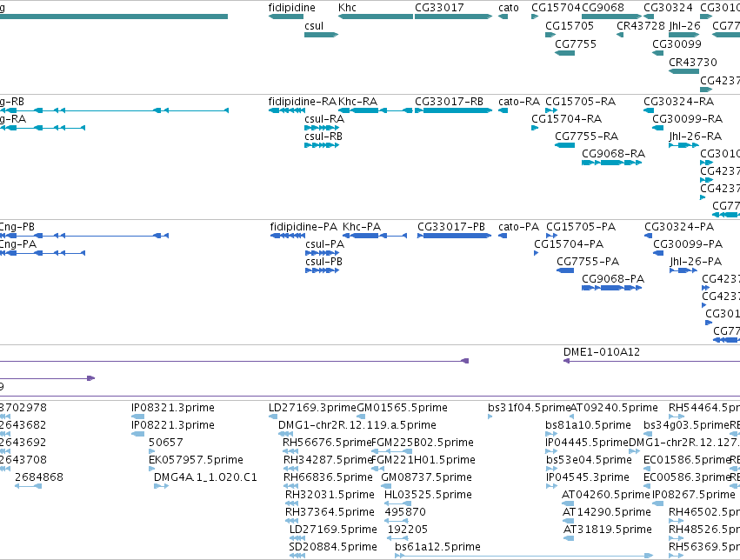Image resolution: width=740 pixels, height=560 pixels.
Task: Select the CG30099-RA transcript label
Action: [x=687, y=119]
